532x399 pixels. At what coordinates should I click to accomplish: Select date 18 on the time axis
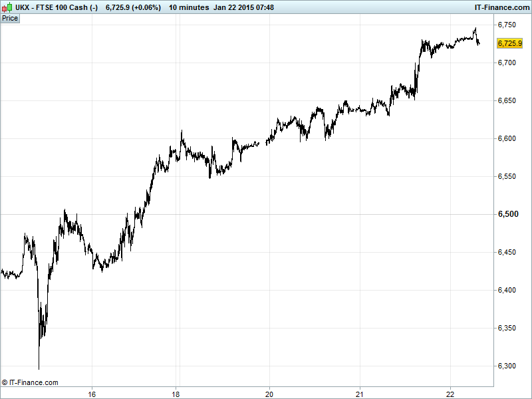point(177,392)
